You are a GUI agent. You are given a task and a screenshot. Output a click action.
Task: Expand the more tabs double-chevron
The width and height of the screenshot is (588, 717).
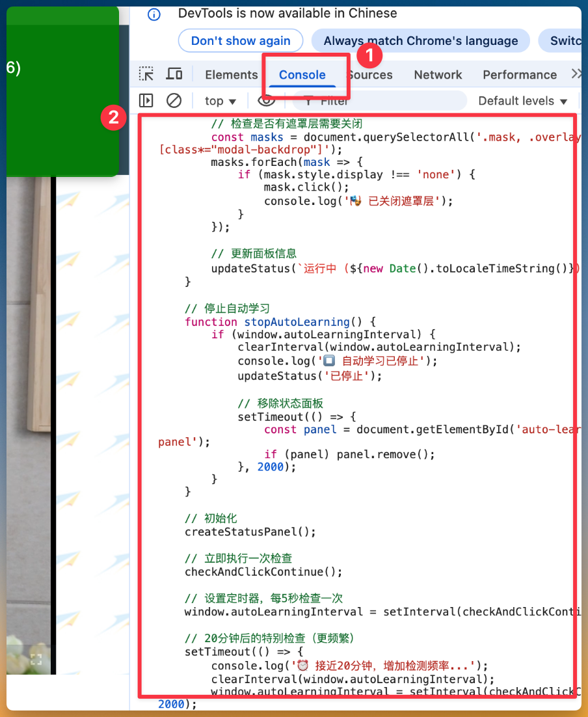pyautogui.click(x=576, y=74)
